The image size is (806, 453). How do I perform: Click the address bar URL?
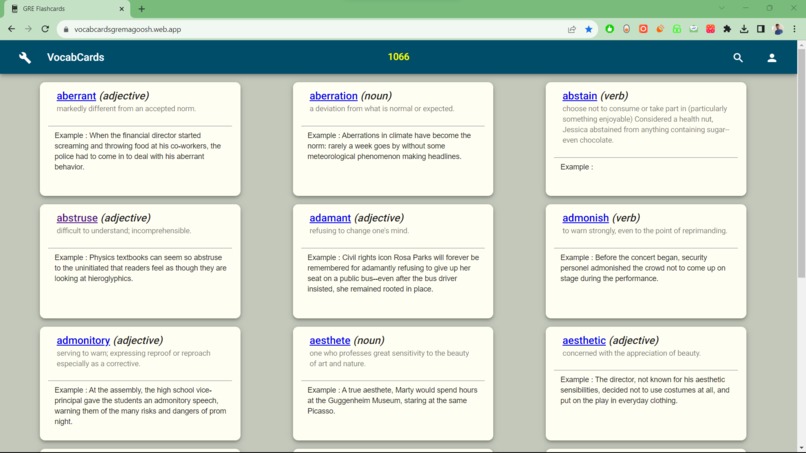click(x=127, y=29)
